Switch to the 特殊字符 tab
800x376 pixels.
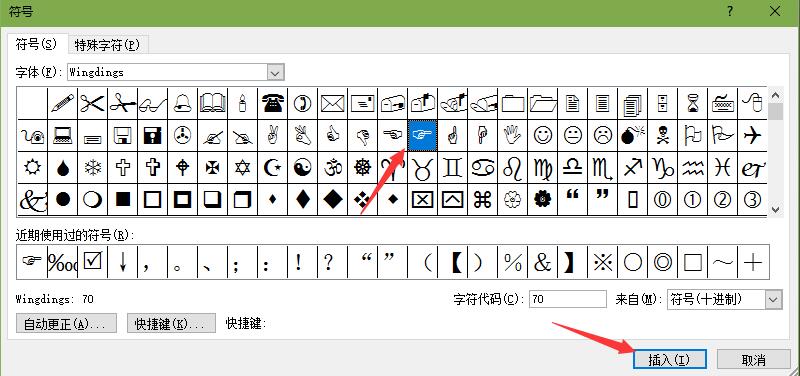[107, 45]
